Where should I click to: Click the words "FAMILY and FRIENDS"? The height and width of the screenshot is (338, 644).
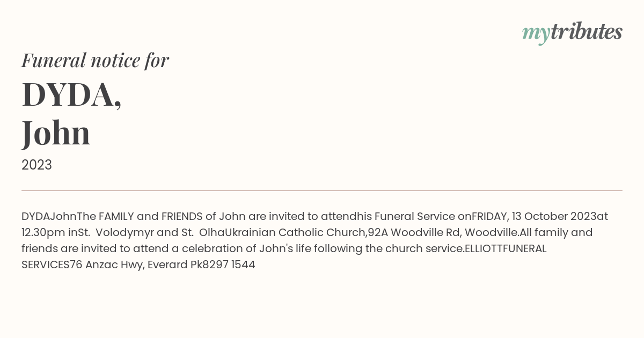[x=150, y=216]
